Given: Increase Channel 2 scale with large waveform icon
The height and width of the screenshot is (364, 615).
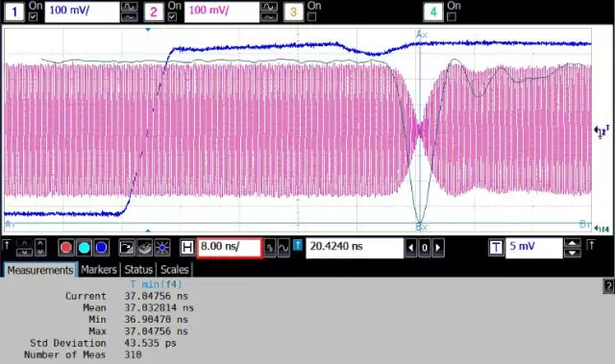Looking at the screenshot, I should click(269, 7).
